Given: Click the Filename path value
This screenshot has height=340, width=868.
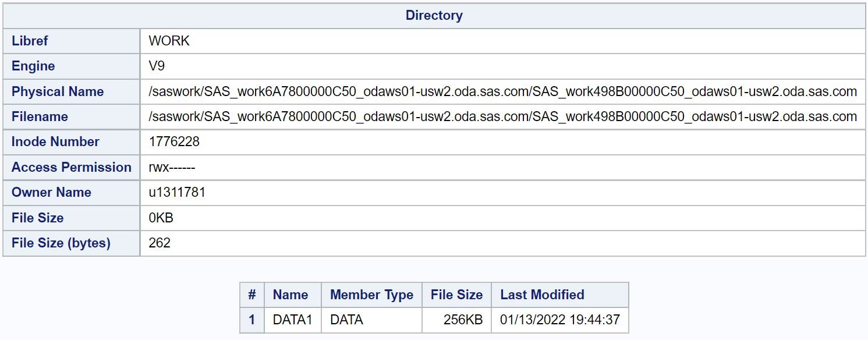Looking at the screenshot, I should pos(503,116).
